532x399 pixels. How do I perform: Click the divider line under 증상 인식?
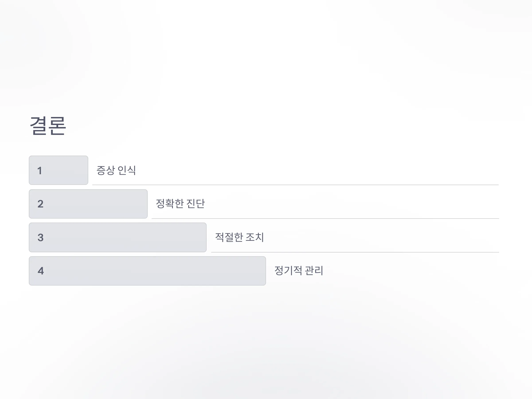(295, 185)
